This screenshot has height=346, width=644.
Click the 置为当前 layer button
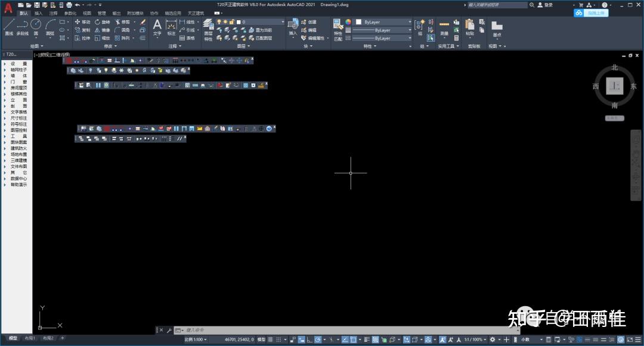tap(261, 30)
